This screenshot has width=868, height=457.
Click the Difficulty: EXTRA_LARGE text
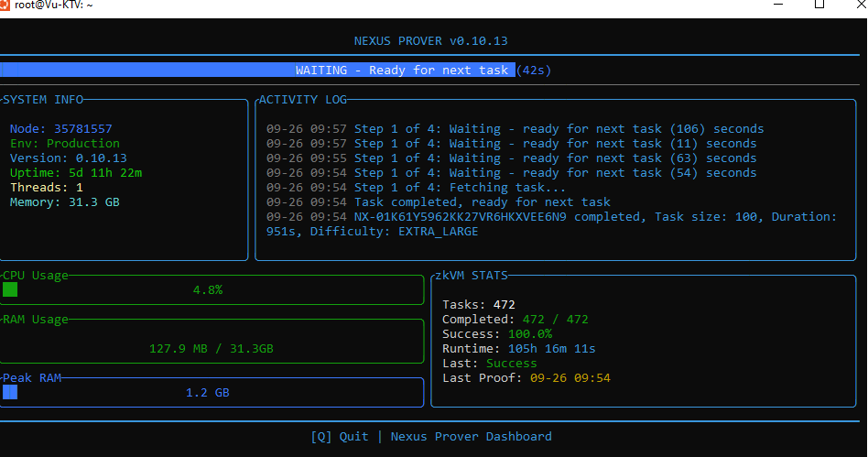[394, 232]
